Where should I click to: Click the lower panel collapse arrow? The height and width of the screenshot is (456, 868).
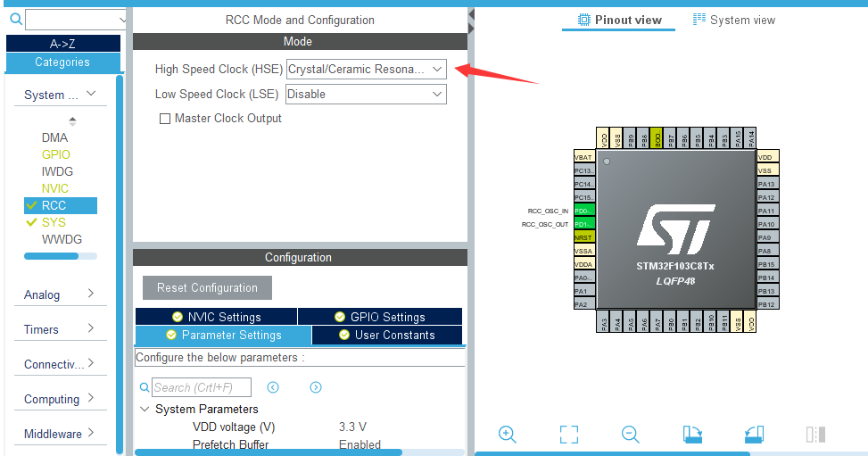coord(471,28)
